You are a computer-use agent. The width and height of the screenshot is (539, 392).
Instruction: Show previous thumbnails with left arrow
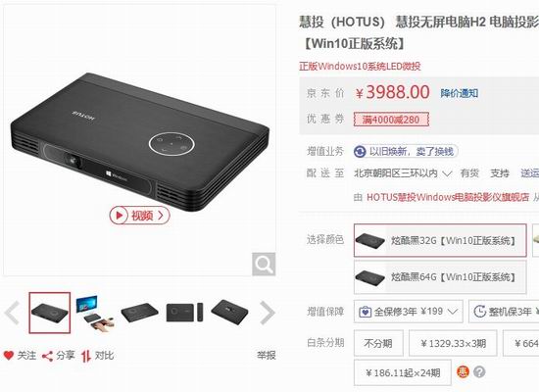click(x=13, y=313)
